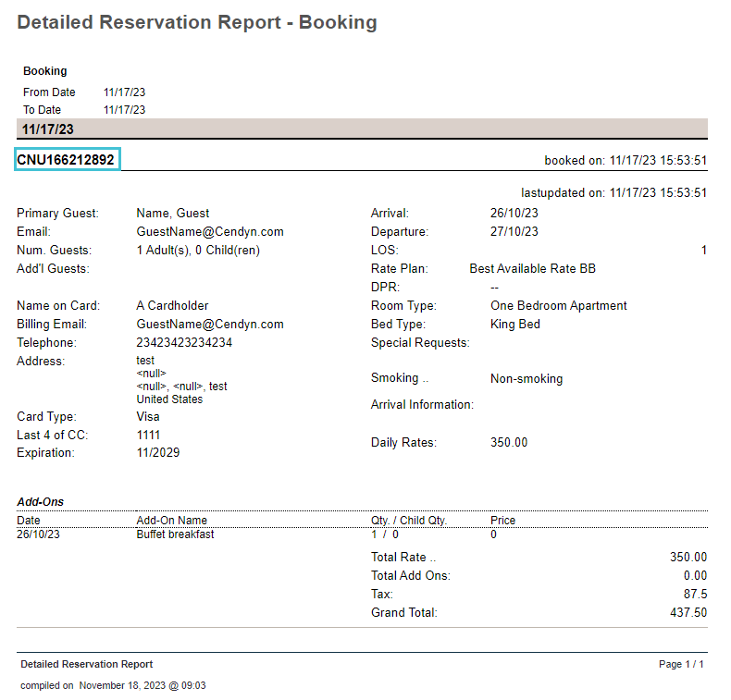Click the Page 1 / 1 indicator

click(681, 664)
